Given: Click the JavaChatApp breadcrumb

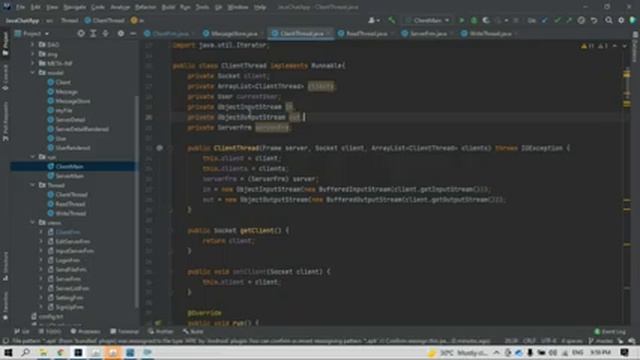Looking at the screenshot, I should [22, 20].
